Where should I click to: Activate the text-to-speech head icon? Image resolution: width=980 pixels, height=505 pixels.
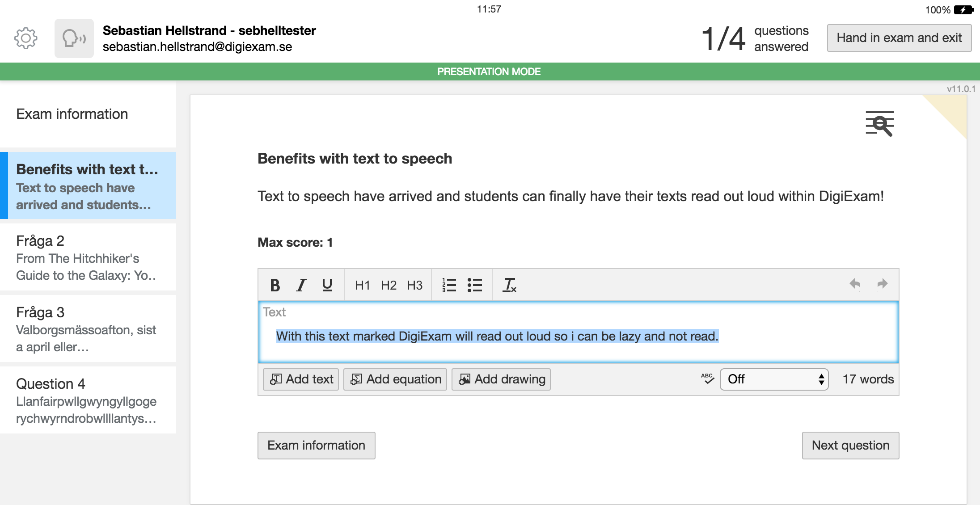tap(74, 38)
